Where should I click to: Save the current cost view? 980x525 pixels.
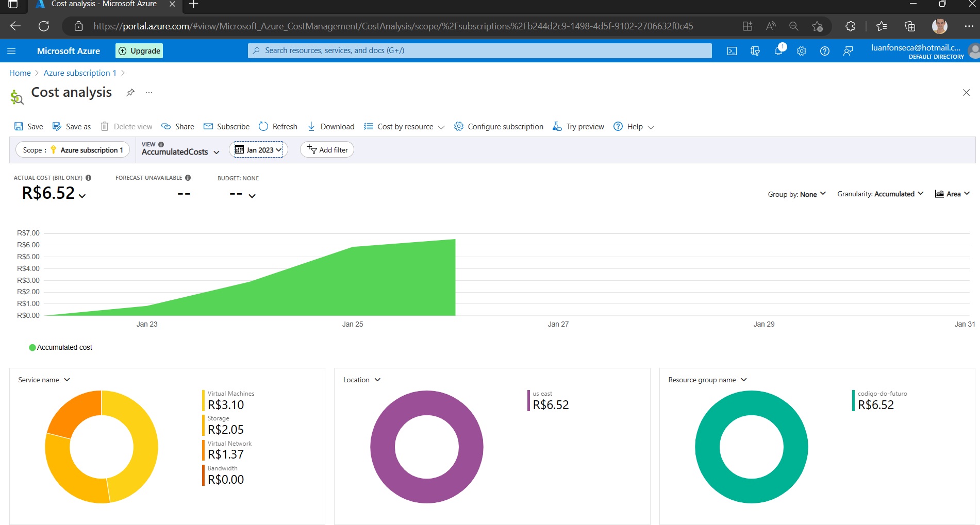tap(29, 126)
